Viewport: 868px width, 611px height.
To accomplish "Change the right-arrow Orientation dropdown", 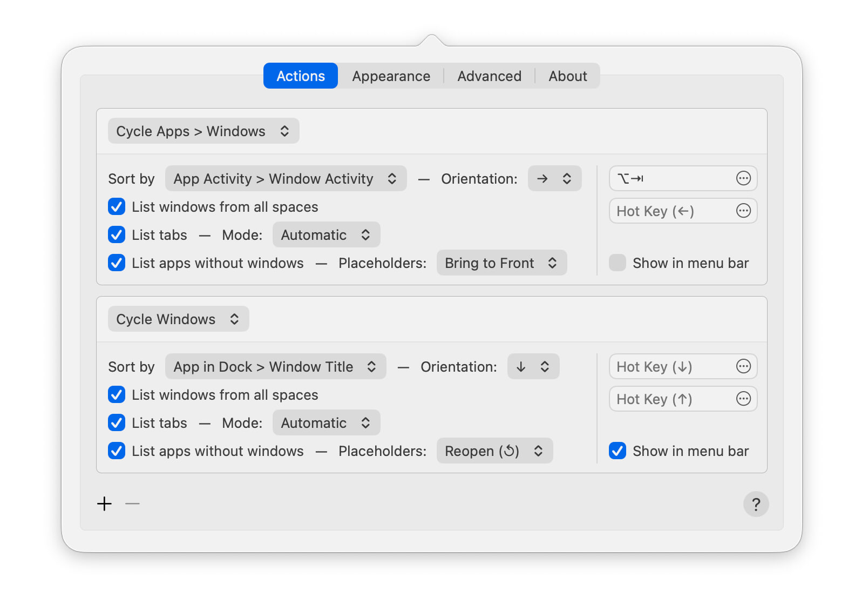I will (x=554, y=179).
